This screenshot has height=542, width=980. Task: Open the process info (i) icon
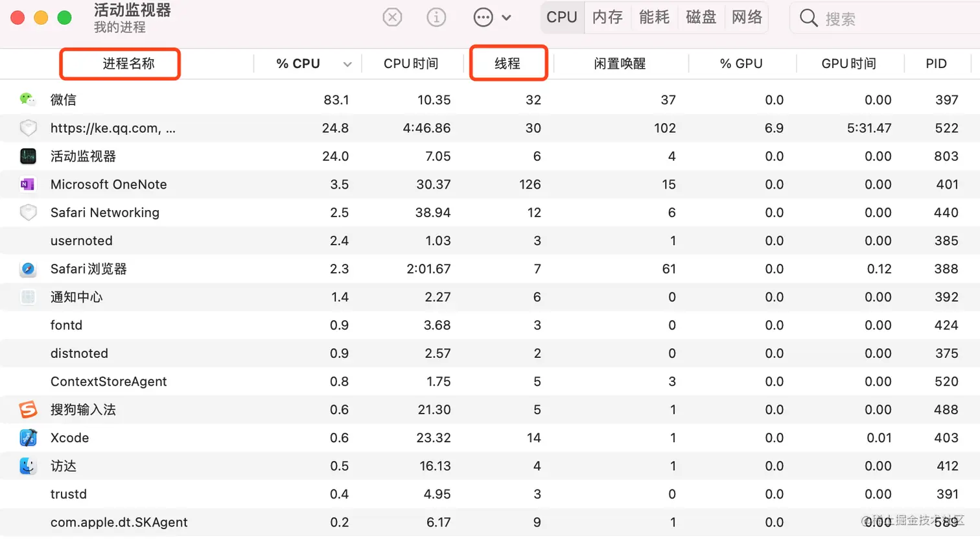coord(436,17)
